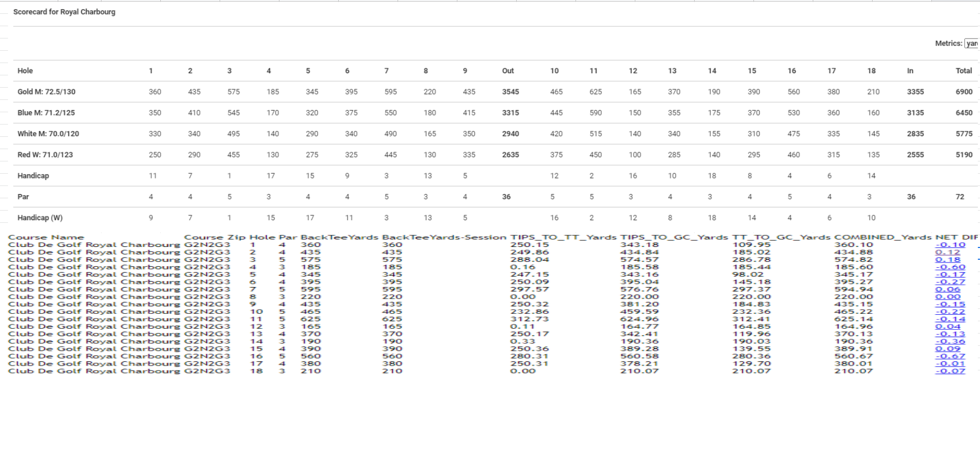
Task: Follow the -0.17 NET DIF link
Action: 950,275
